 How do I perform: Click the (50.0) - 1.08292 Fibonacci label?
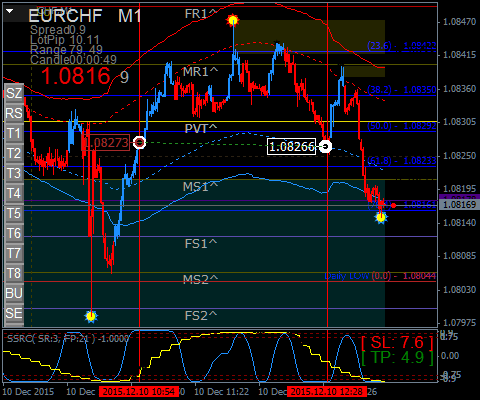click(401, 126)
